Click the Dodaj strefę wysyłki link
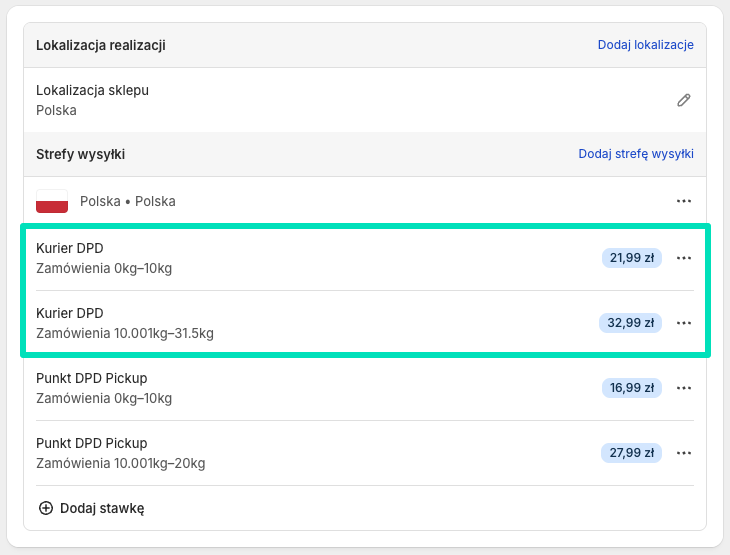 (636, 154)
